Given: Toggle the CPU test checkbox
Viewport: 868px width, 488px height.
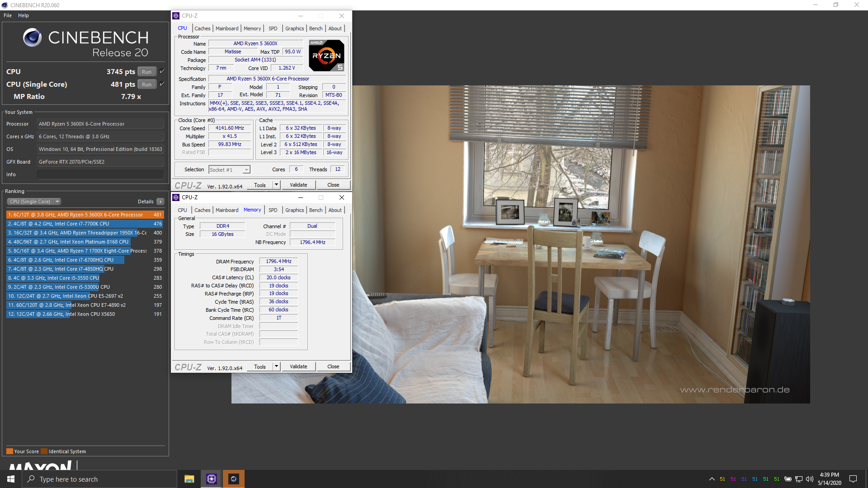Looking at the screenshot, I should [x=162, y=71].
